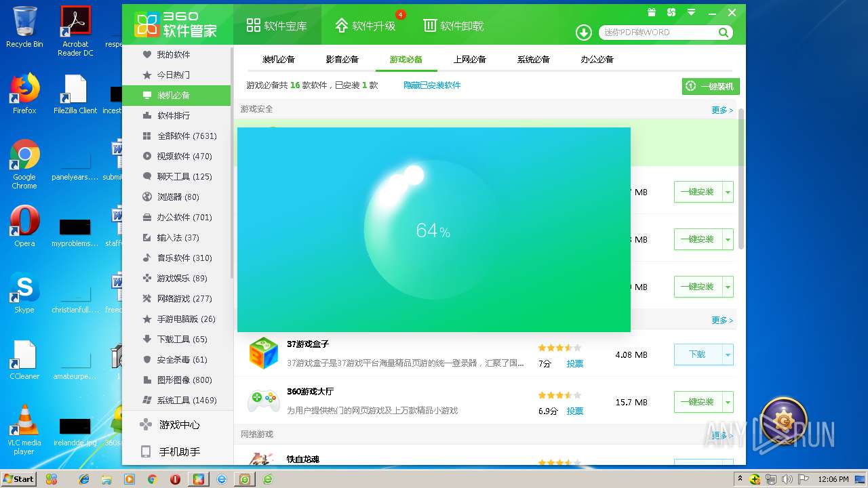868x488 pixels.
Task: Click the software list vertical scrollbar
Action: (741, 179)
